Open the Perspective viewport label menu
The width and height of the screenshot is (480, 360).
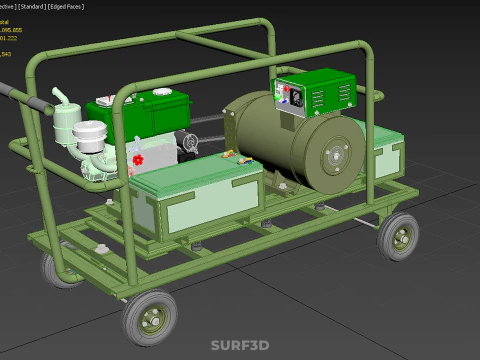point(8,7)
